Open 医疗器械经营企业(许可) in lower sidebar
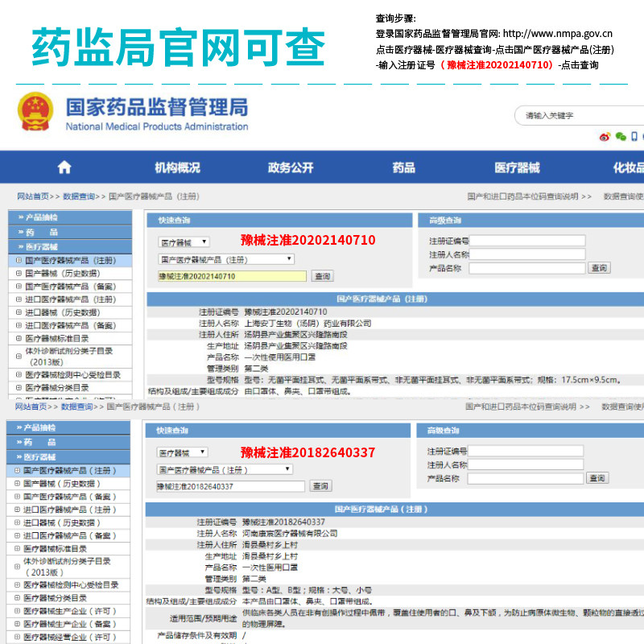This screenshot has width=644, height=644. (x=70, y=637)
